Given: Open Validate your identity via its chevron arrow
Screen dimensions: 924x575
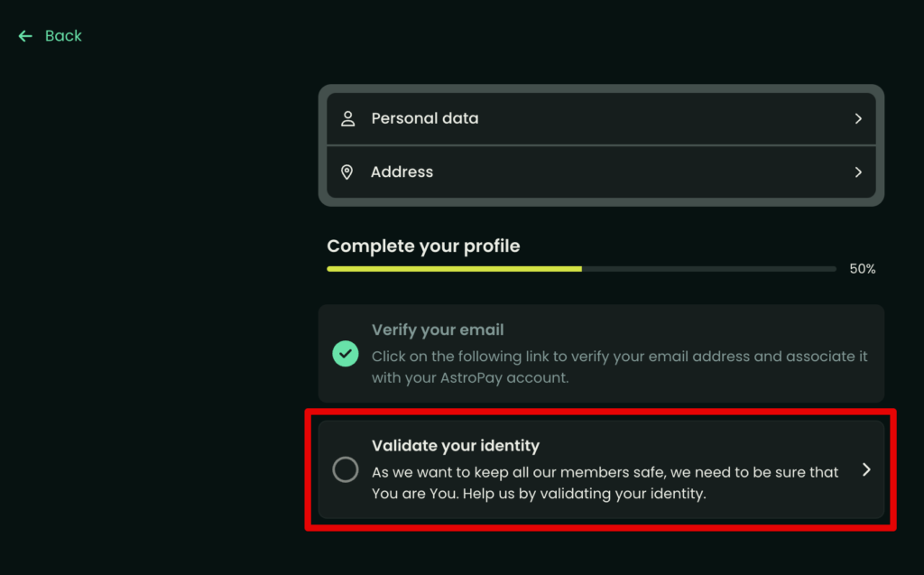Looking at the screenshot, I should coord(866,469).
